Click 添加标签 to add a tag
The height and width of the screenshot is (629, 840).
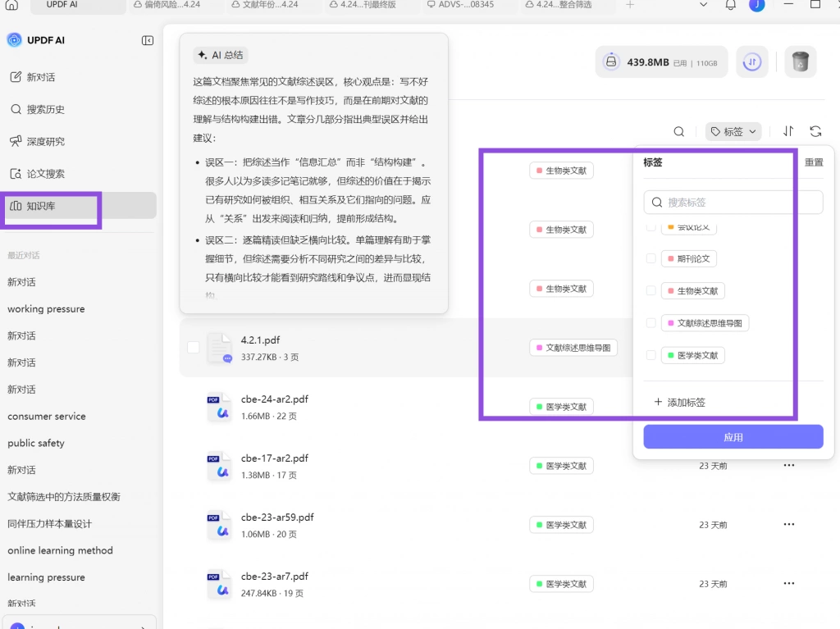coord(679,403)
